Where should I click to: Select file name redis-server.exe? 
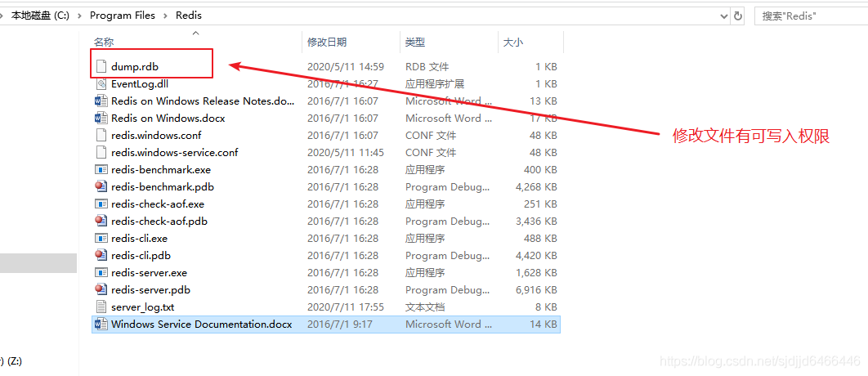(150, 273)
